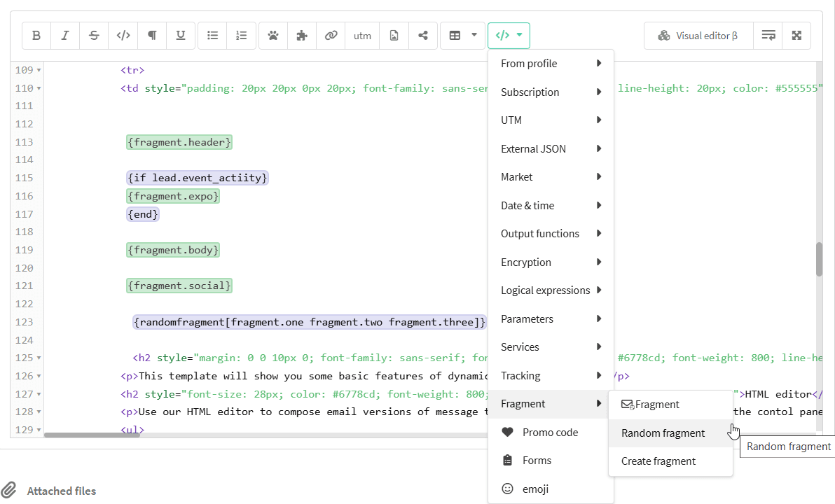This screenshot has height=504, width=835.
Task: Collapse code fold at line 110
Action: pyautogui.click(x=39, y=88)
